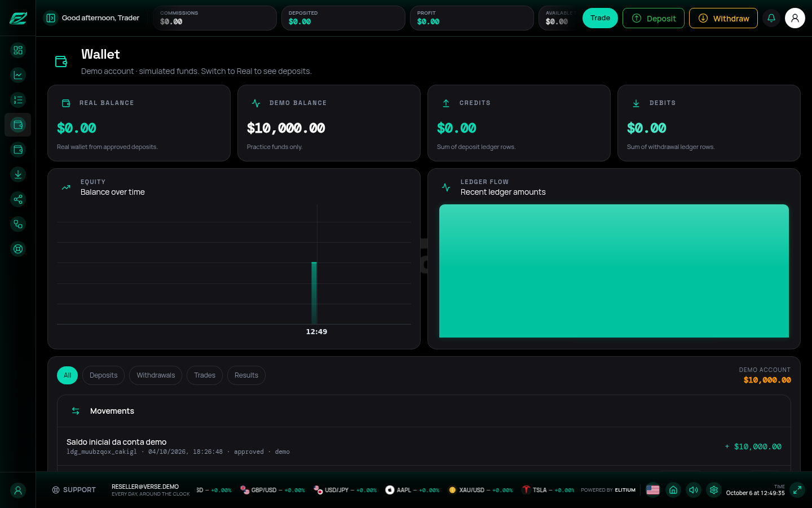
Task: Switch to the Results filter tab
Action: point(246,375)
